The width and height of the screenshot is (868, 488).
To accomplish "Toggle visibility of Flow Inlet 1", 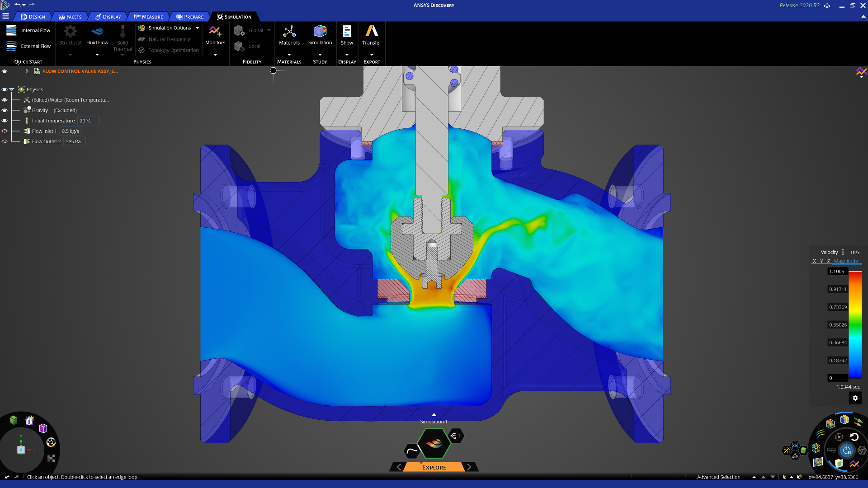I will [5, 131].
